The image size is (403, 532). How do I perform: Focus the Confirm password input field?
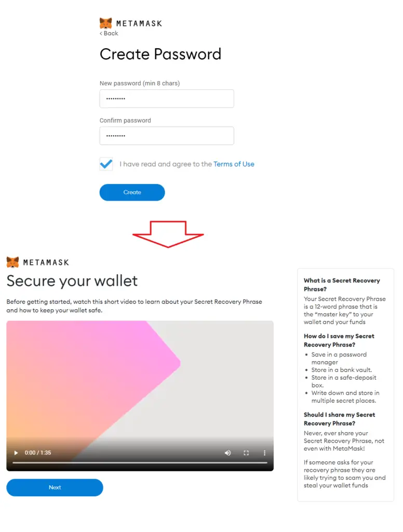167,136
